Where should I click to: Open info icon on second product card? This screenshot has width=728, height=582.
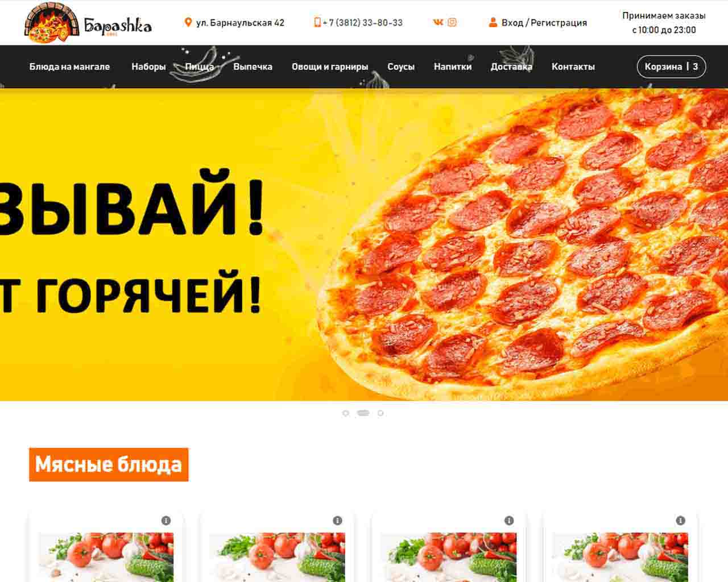click(x=337, y=521)
